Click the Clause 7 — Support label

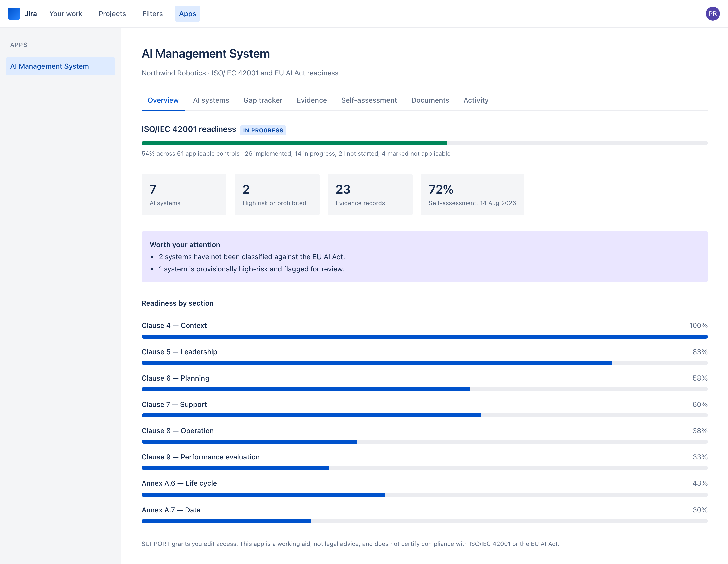click(x=174, y=405)
